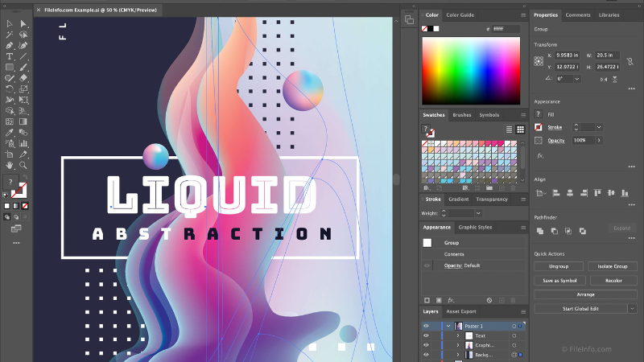The height and width of the screenshot is (362, 644).
Task: Hide the Poster 1 layer
Action: coord(427,326)
